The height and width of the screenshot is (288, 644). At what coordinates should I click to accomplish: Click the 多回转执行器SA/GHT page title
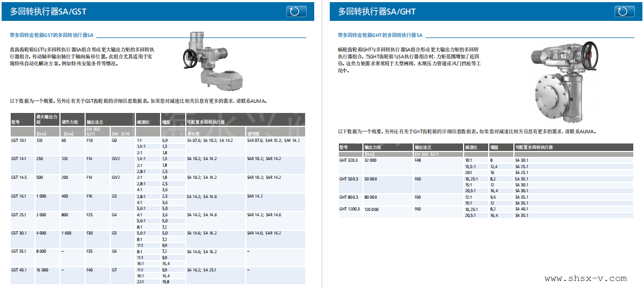tap(377, 12)
